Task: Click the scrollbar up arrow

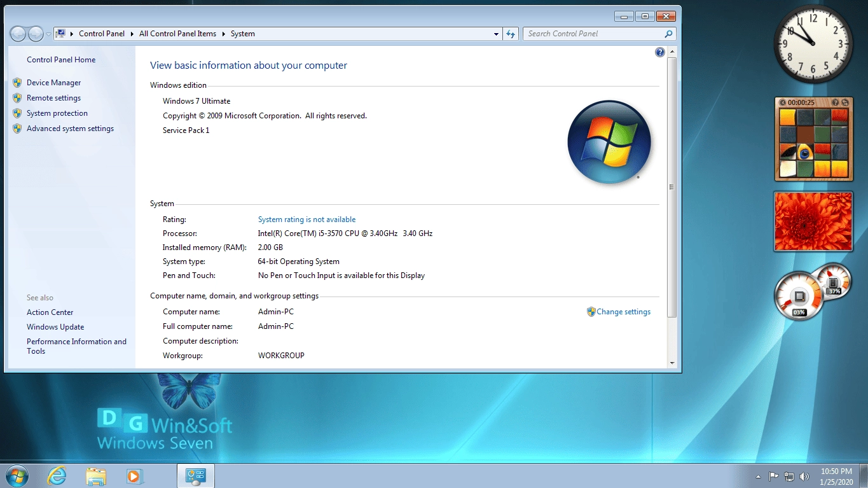Action: 672,51
